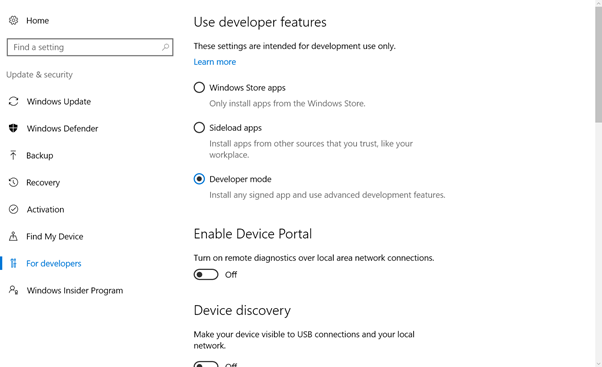
Task: Click the Activation checkmark circle icon
Action: 13,209
